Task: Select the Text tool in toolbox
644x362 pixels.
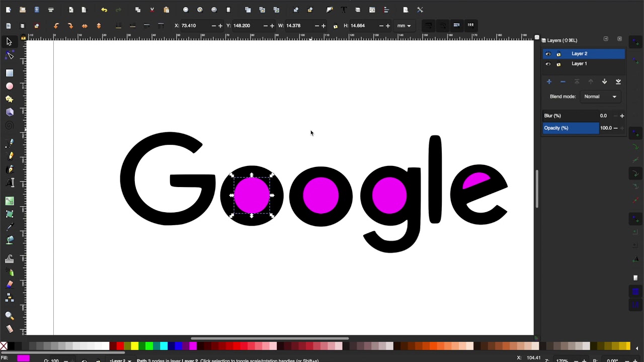Action: [x=9, y=183]
